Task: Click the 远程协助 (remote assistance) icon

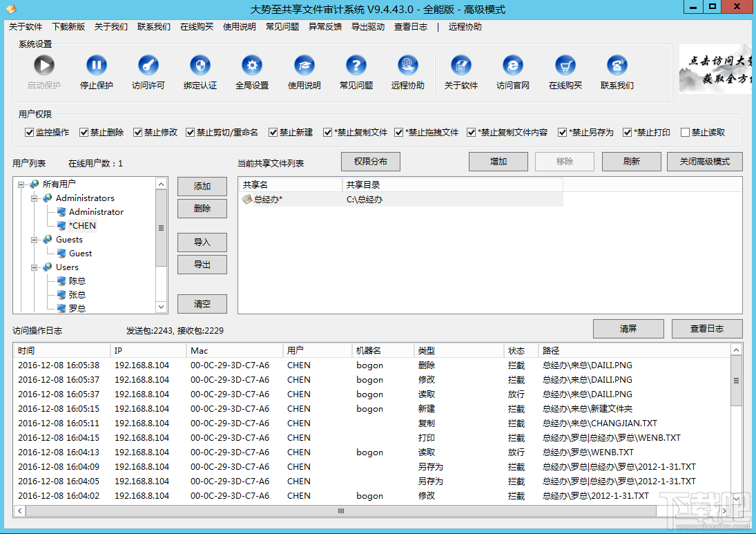Action: point(407,65)
